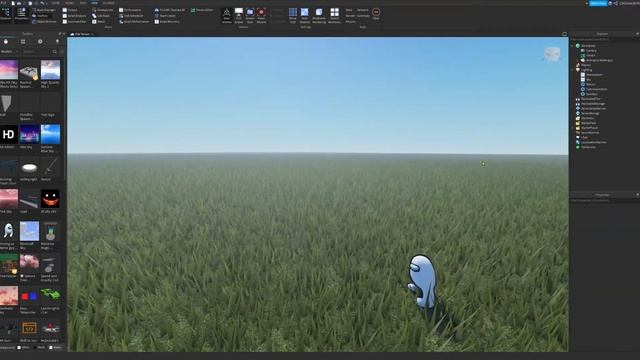The width and height of the screenshot is (640, 360).
Task: Open the Asset Manager from the ribbon
Action: (44, 10)
